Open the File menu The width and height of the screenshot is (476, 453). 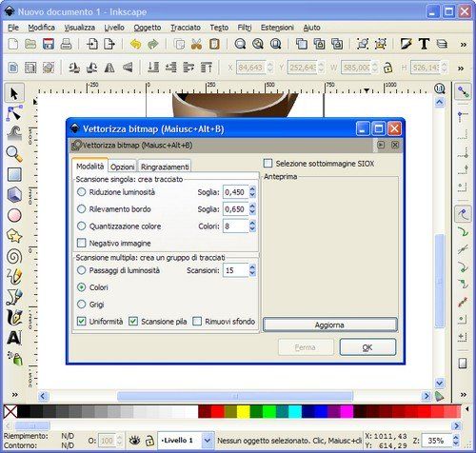13,28
